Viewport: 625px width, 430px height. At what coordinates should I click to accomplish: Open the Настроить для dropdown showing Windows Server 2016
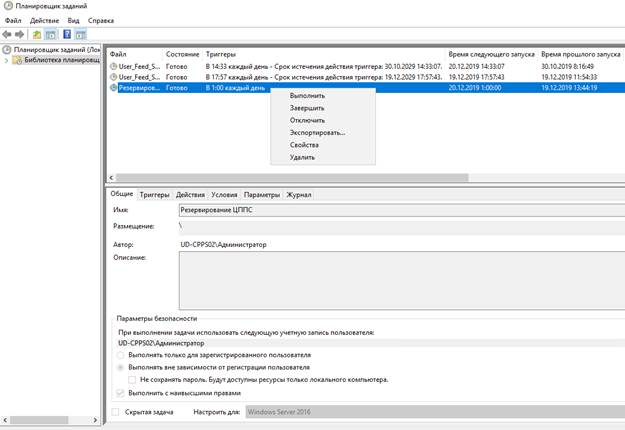point(435,412)
